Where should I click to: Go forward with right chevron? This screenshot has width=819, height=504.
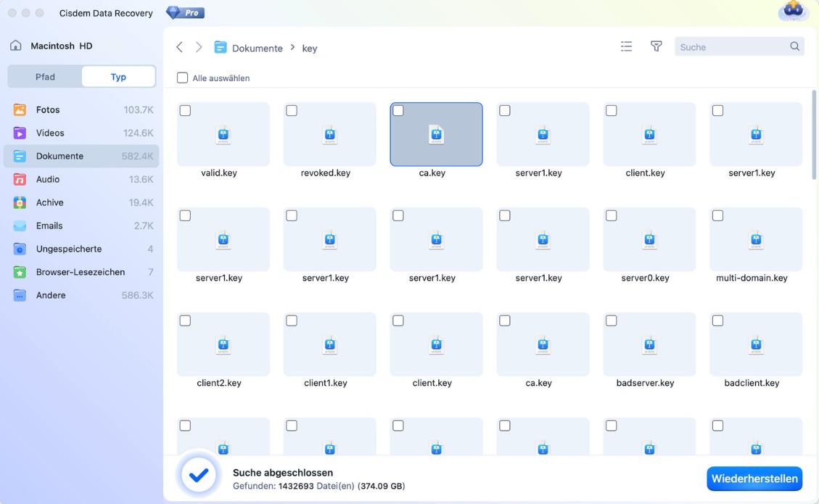(x=199, y=47)
